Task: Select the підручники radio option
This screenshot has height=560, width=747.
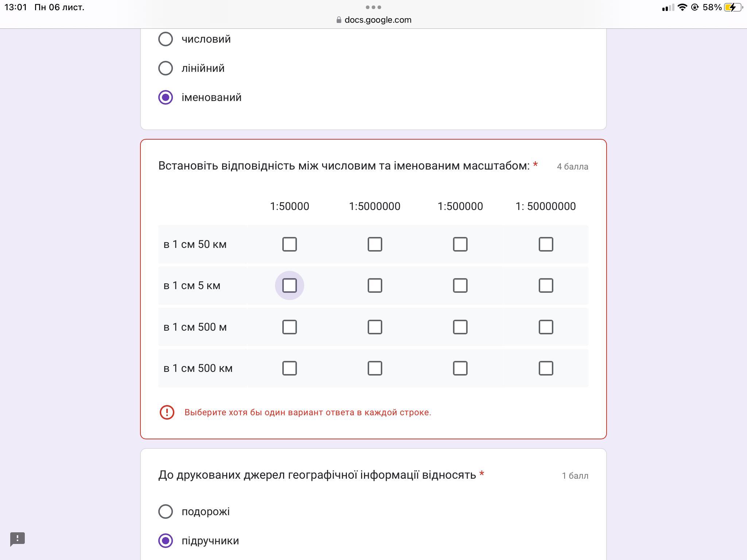Action: tap(166, 541)
